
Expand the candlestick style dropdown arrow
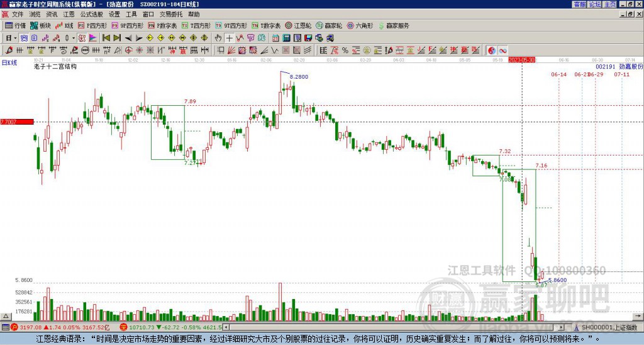coord(74,38)
